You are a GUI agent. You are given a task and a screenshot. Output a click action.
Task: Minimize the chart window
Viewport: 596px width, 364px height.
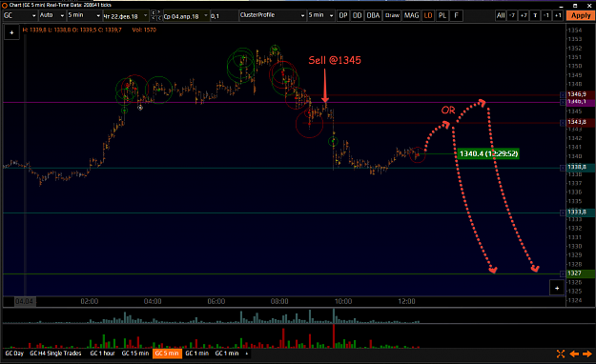point(562,6)
